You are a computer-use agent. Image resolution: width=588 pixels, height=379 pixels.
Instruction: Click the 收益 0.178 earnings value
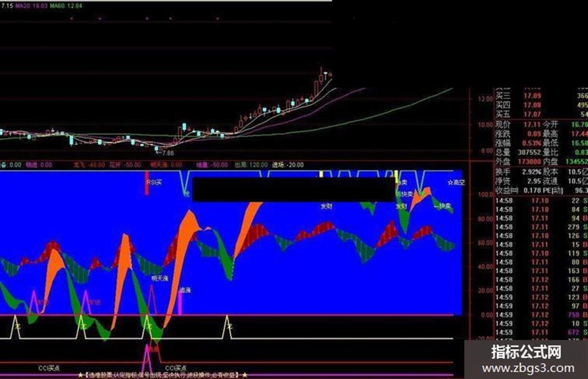pos(518,190)
